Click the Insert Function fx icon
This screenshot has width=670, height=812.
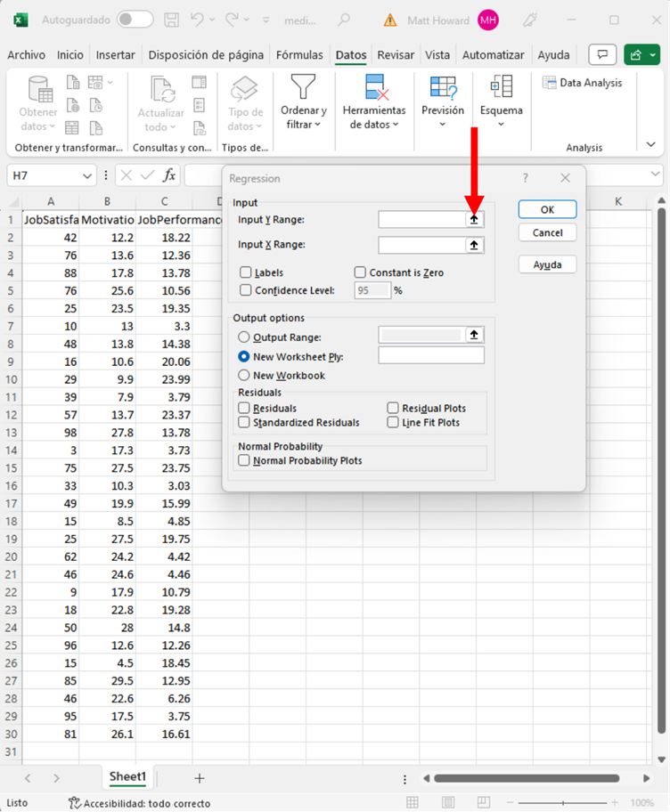[x=169, y=175]
